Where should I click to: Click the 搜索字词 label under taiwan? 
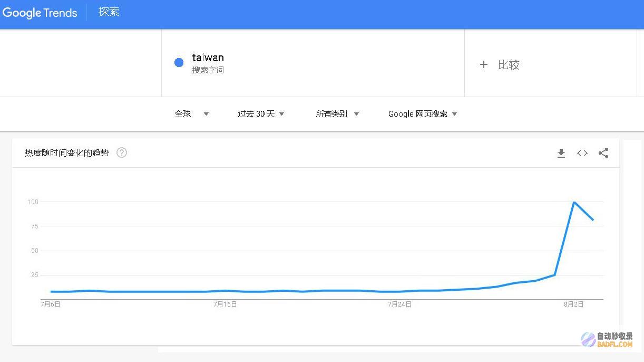208,70
